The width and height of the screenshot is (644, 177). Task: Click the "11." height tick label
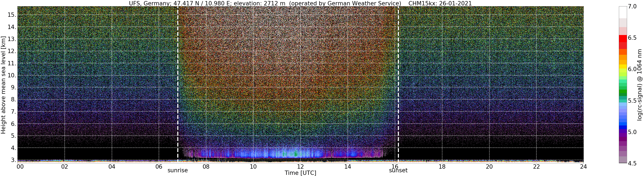click(12, 63)
